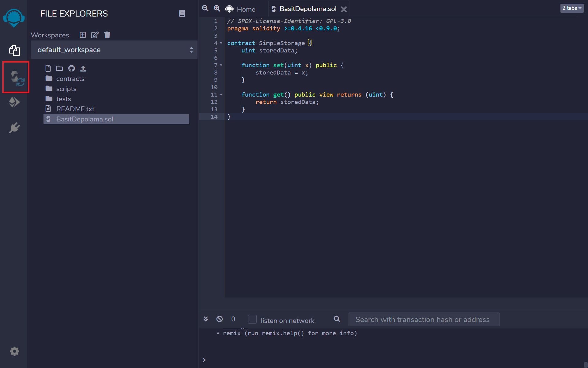Click the remix.help() terminal message
588x368 pixels.
(x=290, y=333)
